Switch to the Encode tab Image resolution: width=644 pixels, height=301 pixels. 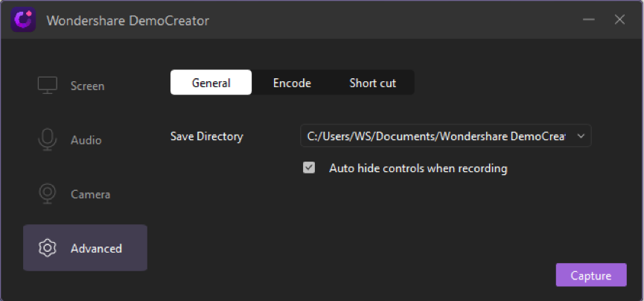(292, 83)
